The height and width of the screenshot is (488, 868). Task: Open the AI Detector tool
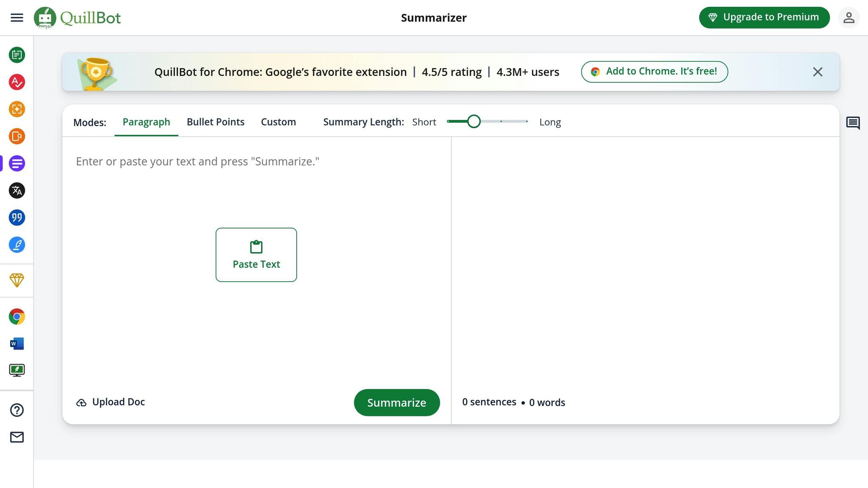tap(17, 109)
